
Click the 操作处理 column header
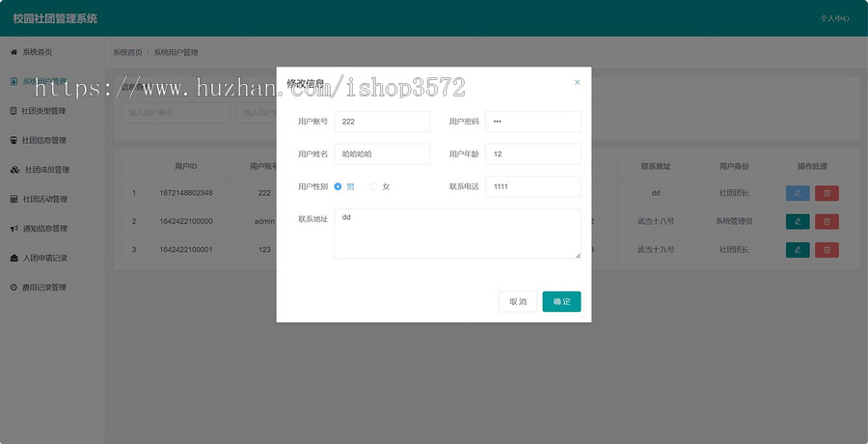point(812,166)
